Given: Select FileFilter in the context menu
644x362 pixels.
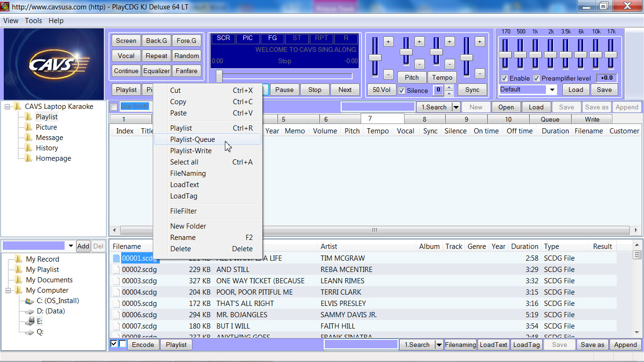Looking at the screenshot, I should (207, 211).
